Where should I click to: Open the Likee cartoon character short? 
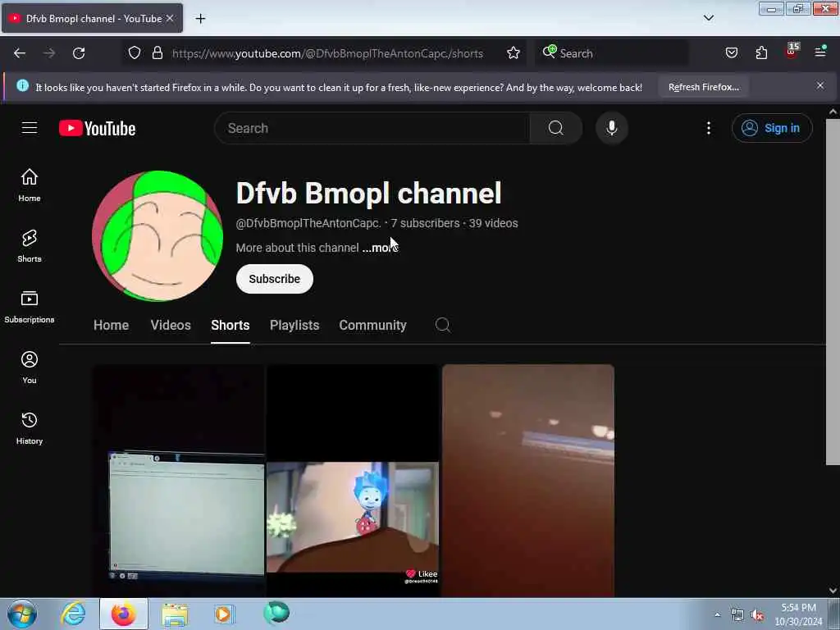pos(353,481)
